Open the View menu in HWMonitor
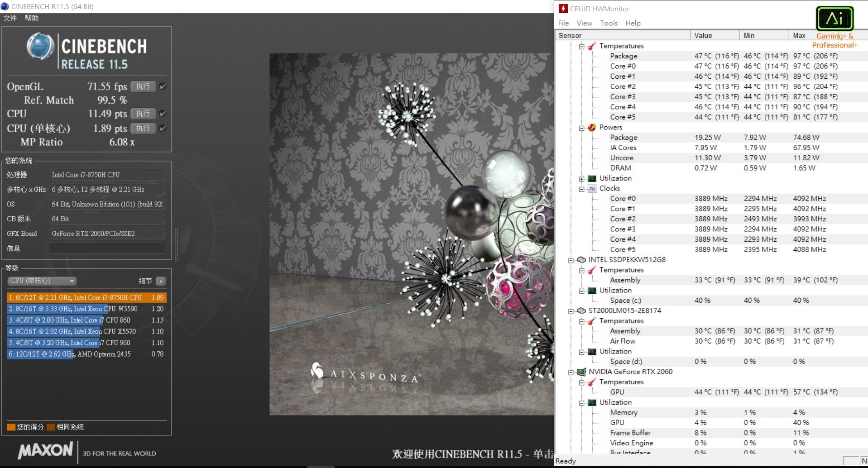The image size is (868, 468). pyautogui.click(x=584, y=23)
